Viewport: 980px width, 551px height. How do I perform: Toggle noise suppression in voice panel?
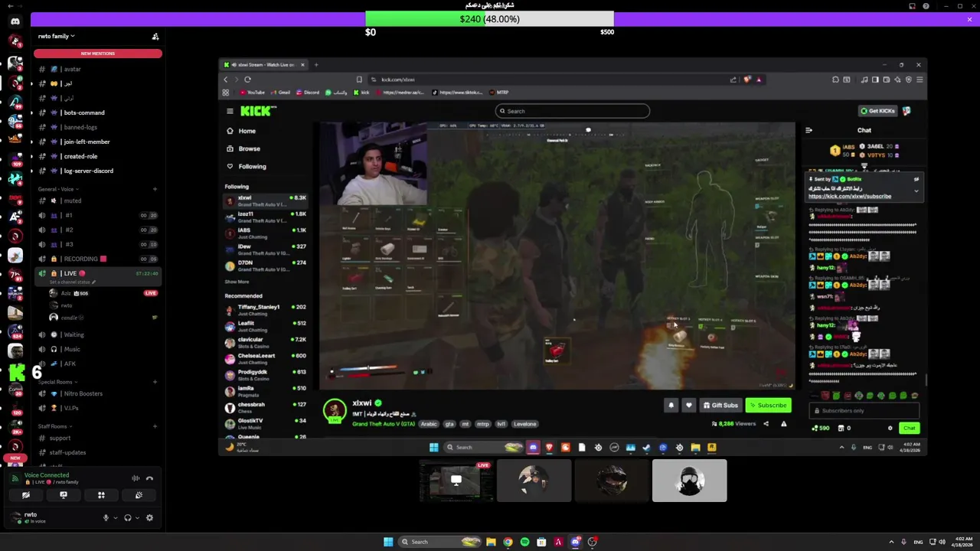click(x=136, y=478)
